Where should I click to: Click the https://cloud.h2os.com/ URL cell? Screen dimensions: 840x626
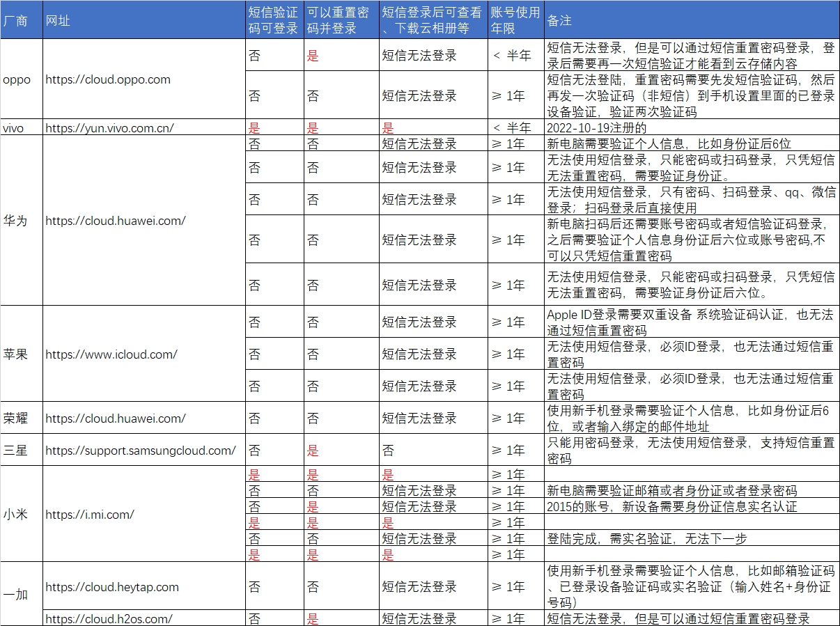point(143,618)
